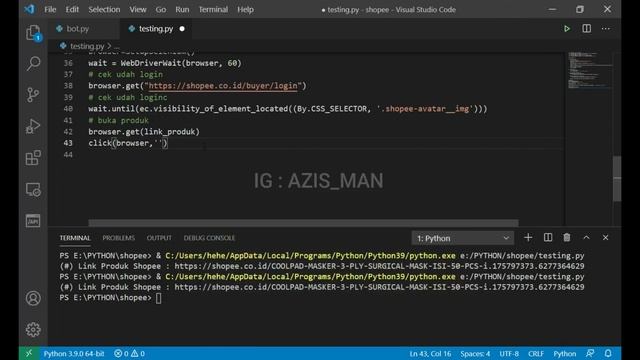The width and height of the screenshot is (640, 360).
Task: Open the Terminal menu
Action: click(x=213, y=9)
